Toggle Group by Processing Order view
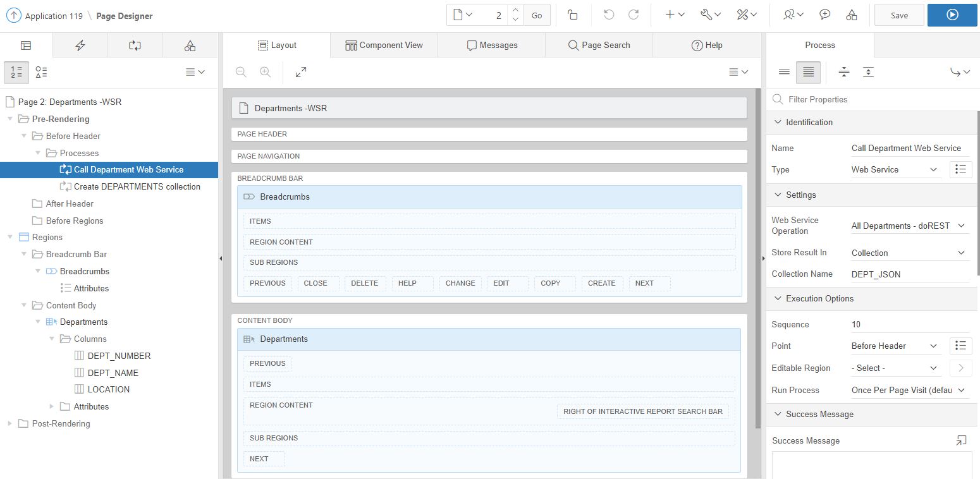This screenshot has height=479, width=980. pos(16,73)
